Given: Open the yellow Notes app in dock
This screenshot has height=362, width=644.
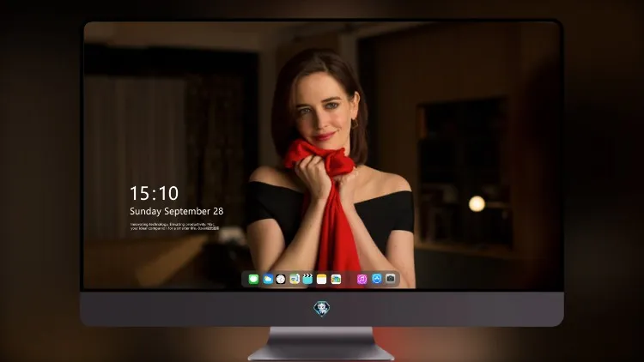Looking at the screenshot, I should (x=322, y=280).
